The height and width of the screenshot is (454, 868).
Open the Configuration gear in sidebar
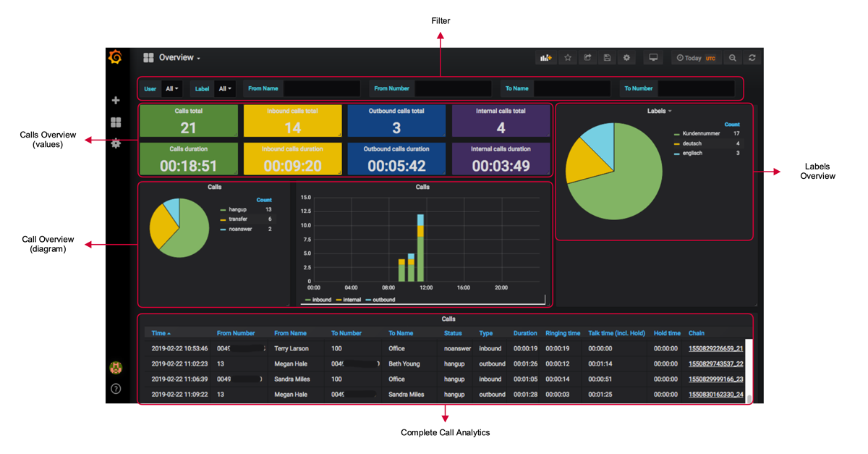point(116,143)
